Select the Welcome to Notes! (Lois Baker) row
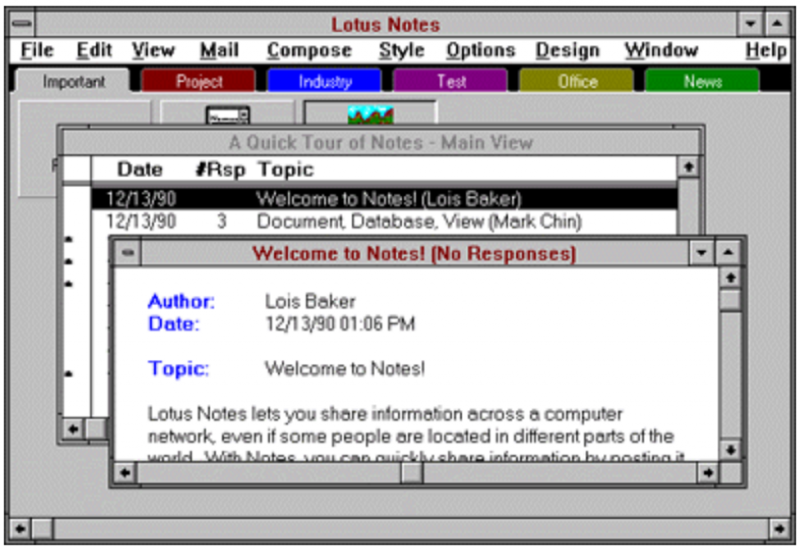The image size is (800, 551). click(x=384, y=198)
